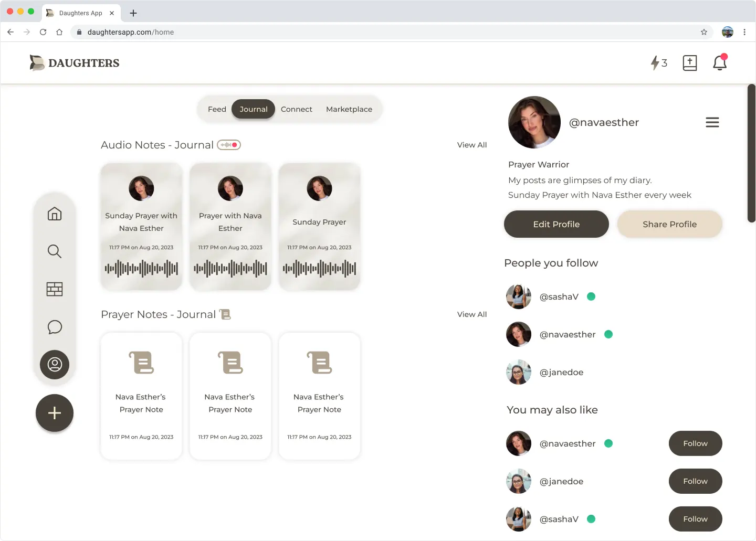Click the Edit Profile button
Screen dimensions: 756x541
click(556, 224)
